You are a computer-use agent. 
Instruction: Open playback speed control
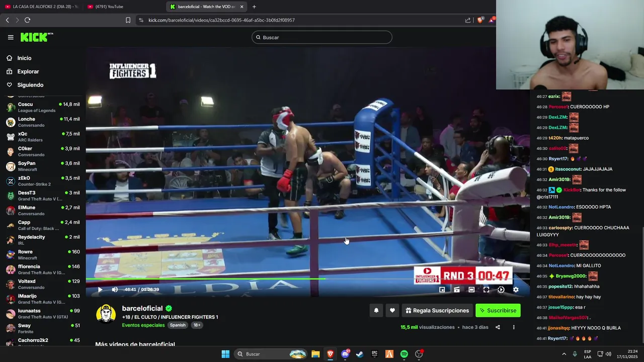tap(501, 290)
